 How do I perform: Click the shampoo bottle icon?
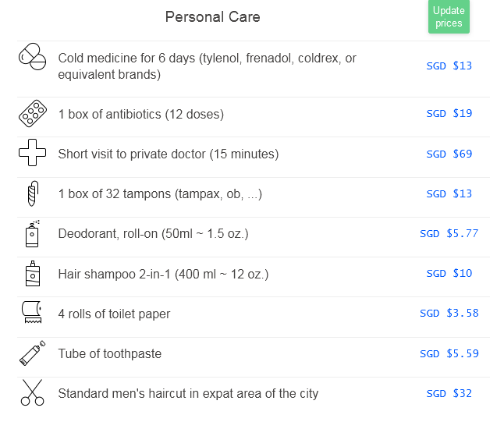33,274
